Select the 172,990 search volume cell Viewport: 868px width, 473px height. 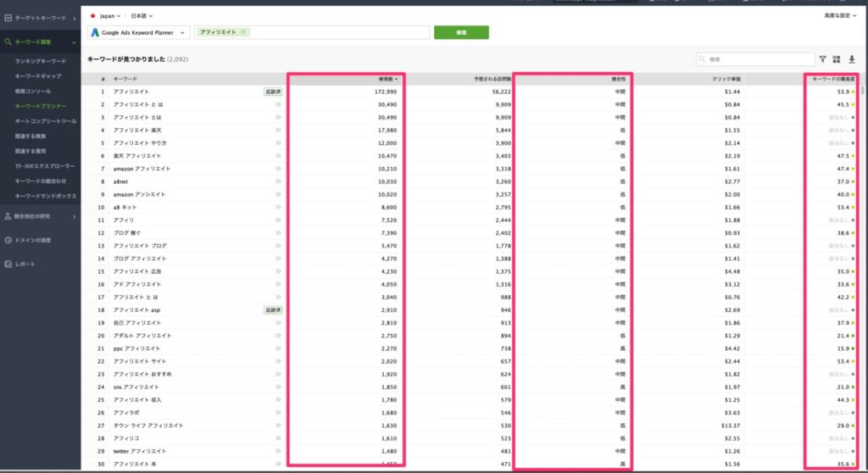point(386,92)
